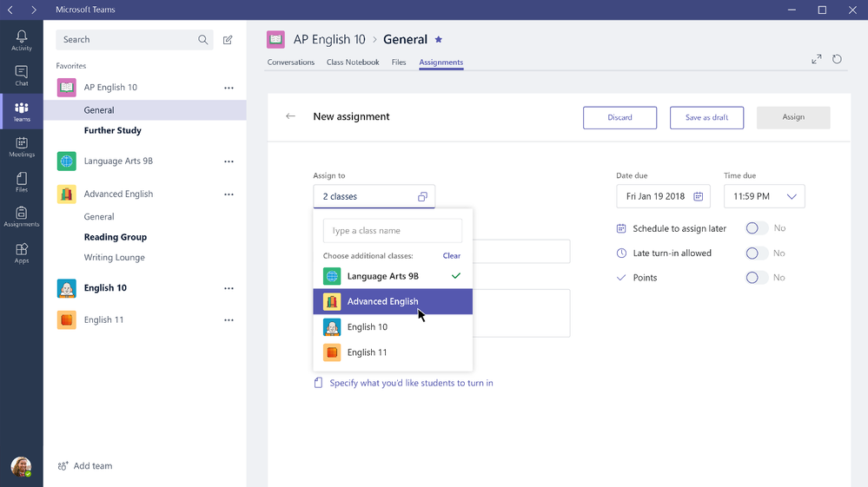Screen dimensions: 868x487
Task: Expand Language Arts 9B team in sidebar
Action: coord(118,161)
